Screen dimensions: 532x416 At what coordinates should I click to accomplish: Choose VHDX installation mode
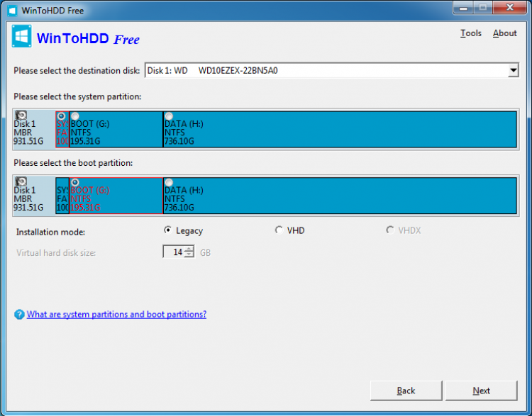[x=404, y=230]
